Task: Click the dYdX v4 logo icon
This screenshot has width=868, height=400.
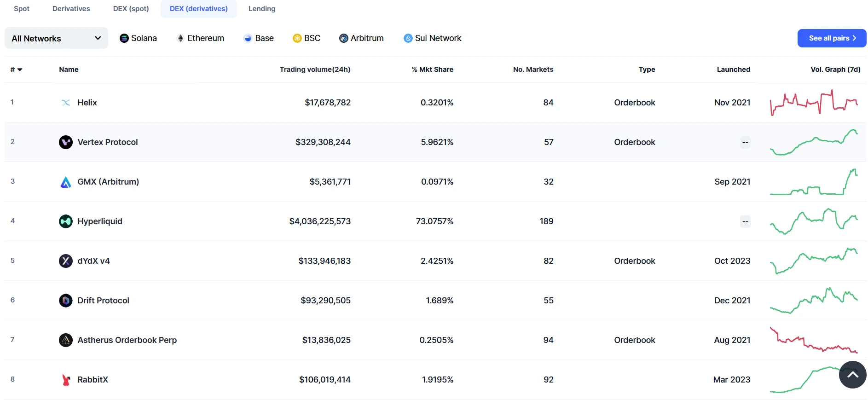Action: (x=66, y=261)
